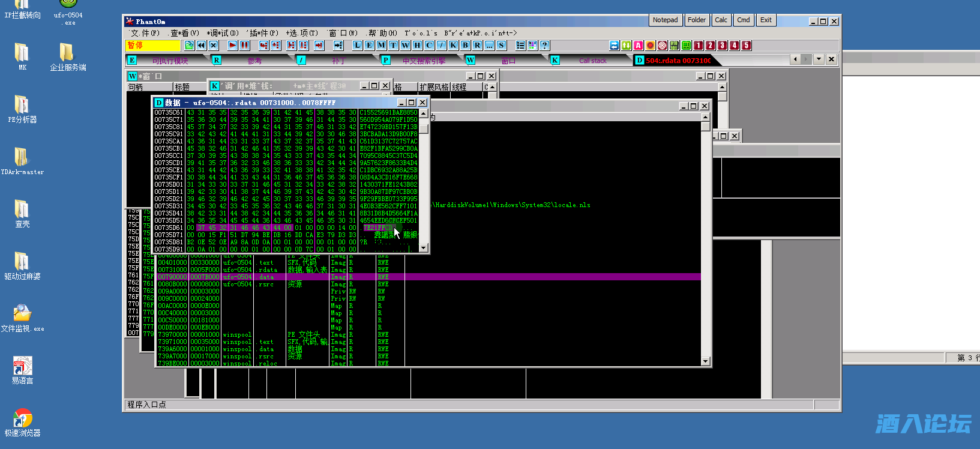This screenshot has height=449, width=980.
Task: Click the Calc button
Action: tap(721, 20)
